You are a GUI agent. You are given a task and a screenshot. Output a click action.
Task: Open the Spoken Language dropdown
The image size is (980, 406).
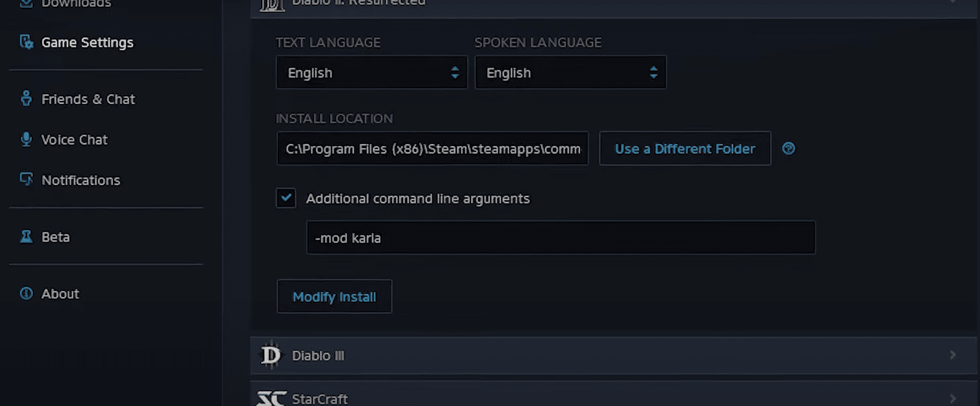570,73
